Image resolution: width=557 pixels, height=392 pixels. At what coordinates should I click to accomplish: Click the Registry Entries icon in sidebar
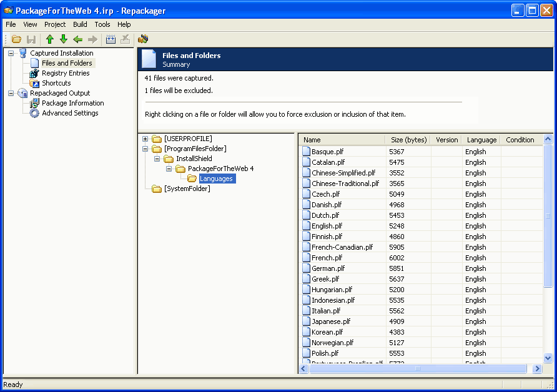click(34, 73)
